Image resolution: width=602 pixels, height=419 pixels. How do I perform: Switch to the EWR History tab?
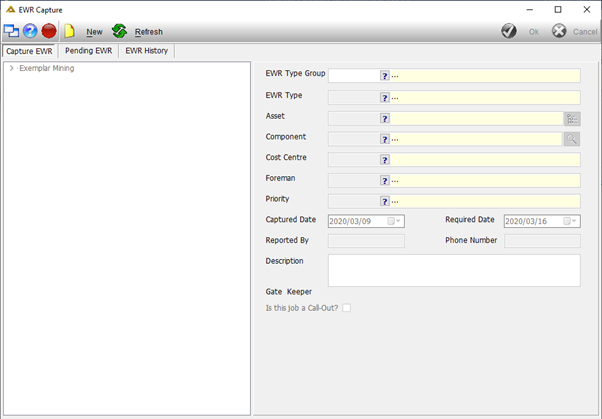click(147, 51)
